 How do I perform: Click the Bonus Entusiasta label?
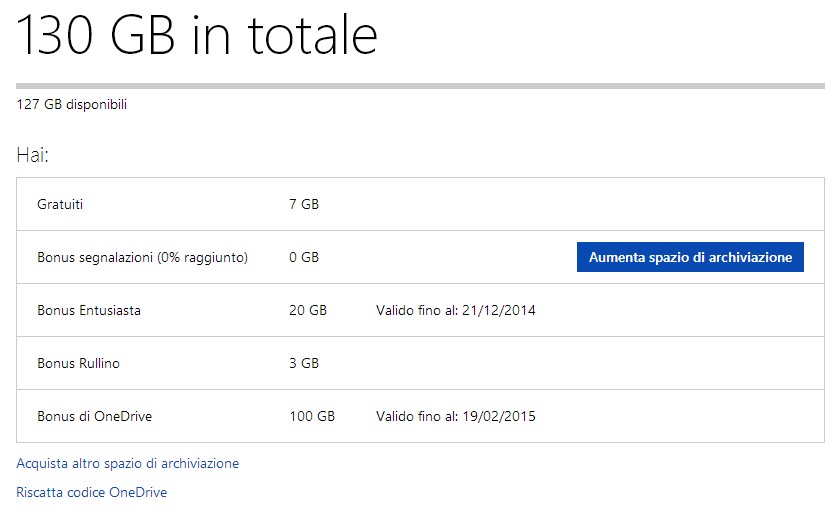(x=89, y=310)
